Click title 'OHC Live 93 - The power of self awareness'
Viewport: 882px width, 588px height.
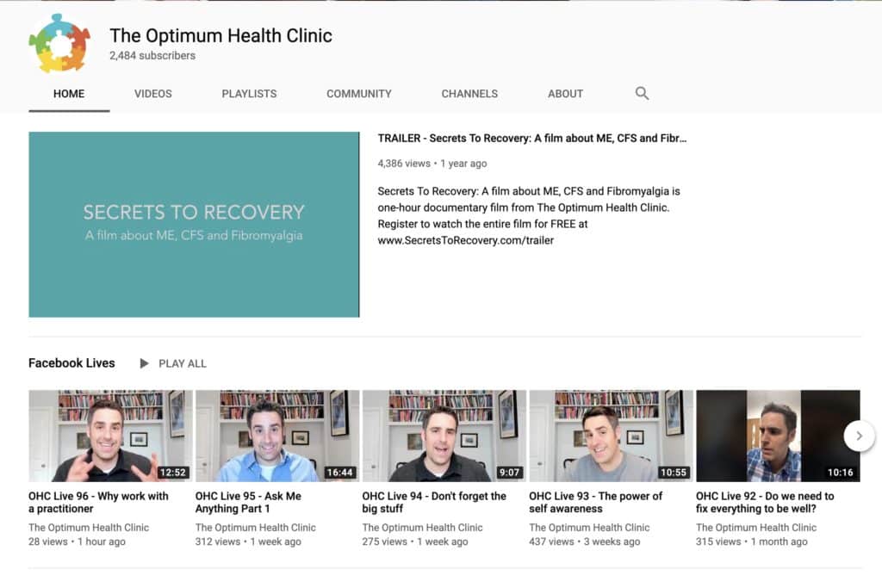(596, 503)
